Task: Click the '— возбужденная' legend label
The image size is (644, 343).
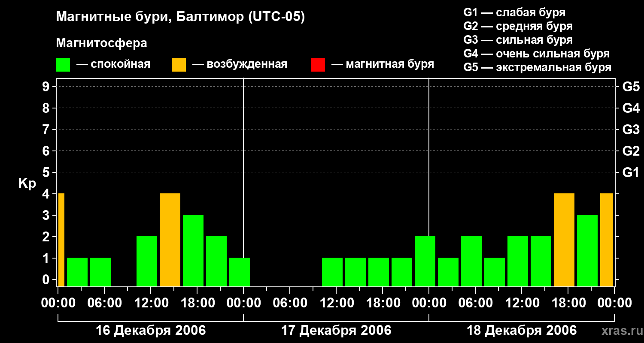Action: pos(240,64)
